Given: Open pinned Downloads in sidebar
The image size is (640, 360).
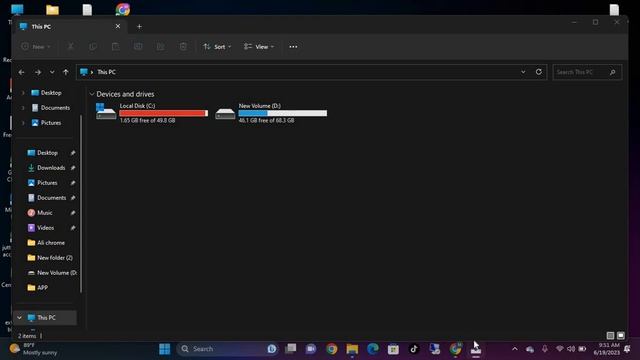Looking at the screenshot, I should pyautogui.click(x=51, y=168).
